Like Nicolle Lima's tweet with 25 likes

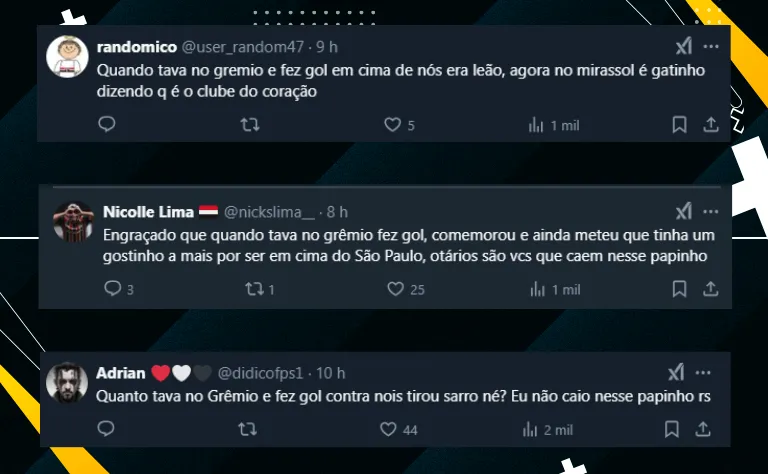[406, 289]
